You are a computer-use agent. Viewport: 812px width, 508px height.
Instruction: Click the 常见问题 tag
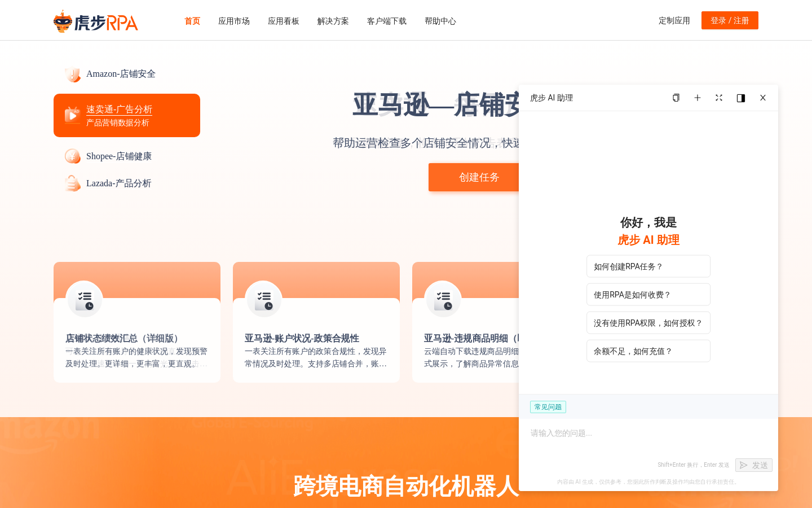coord(548,407)
